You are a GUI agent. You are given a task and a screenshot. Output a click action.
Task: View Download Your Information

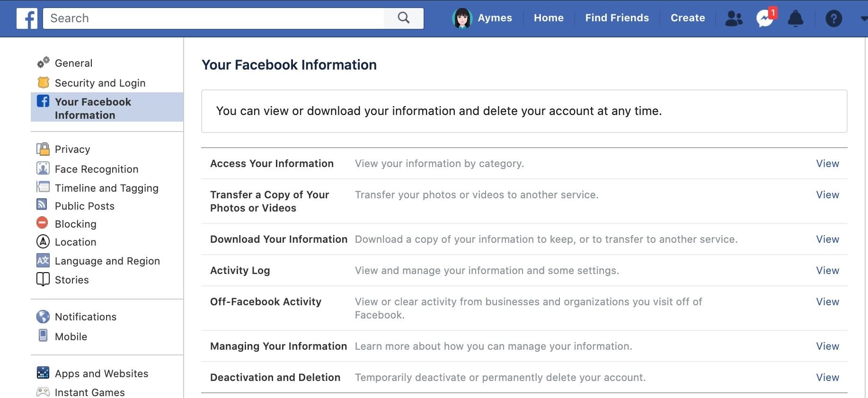(x=827, y=239)
